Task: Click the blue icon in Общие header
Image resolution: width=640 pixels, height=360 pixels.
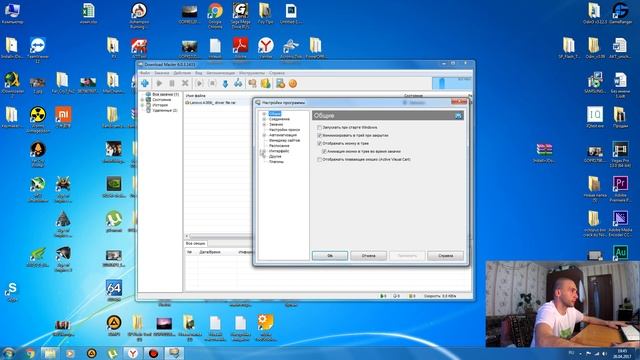Action: pyautogui.click(x=458, y=116)
